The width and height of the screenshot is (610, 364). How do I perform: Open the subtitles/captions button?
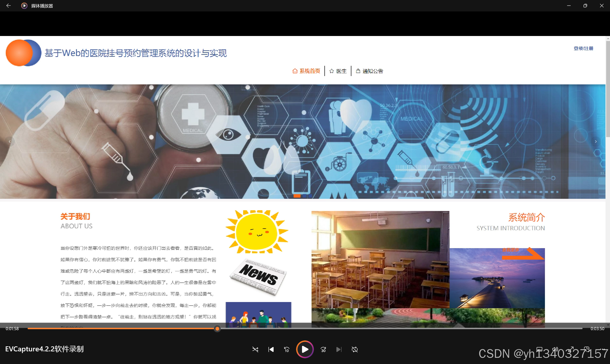tap(539, 349)
